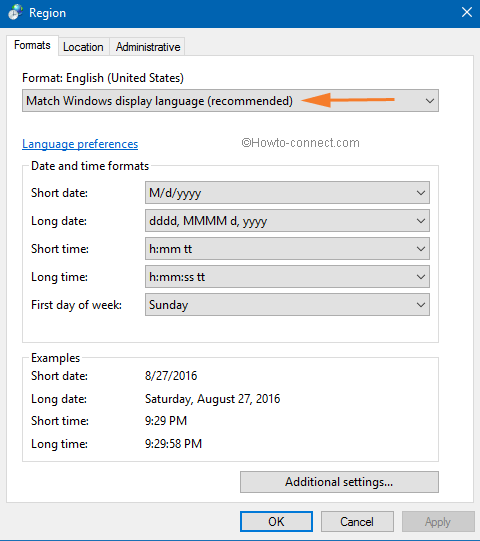
Task: Click the Date and time formats group label
Action: point(90,166)
